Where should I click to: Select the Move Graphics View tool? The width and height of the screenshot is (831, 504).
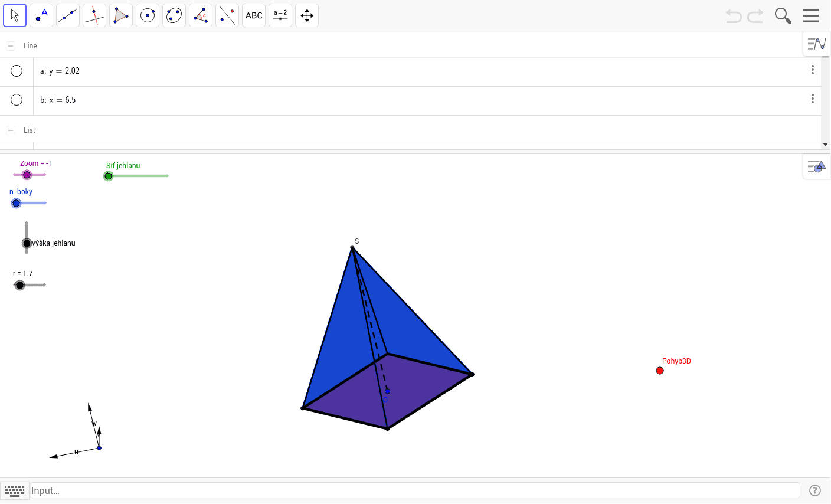[307, 15]
